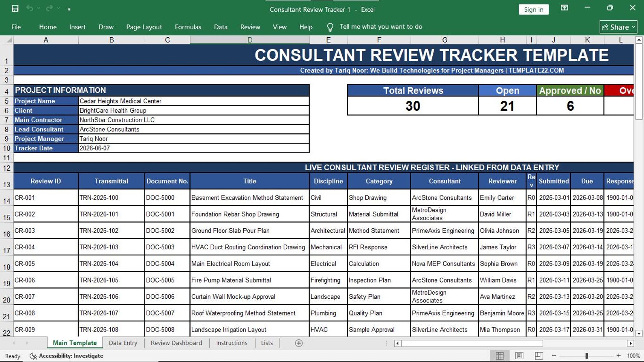
Task: Click the New Sheet plus icon
Action: [299, 343]
